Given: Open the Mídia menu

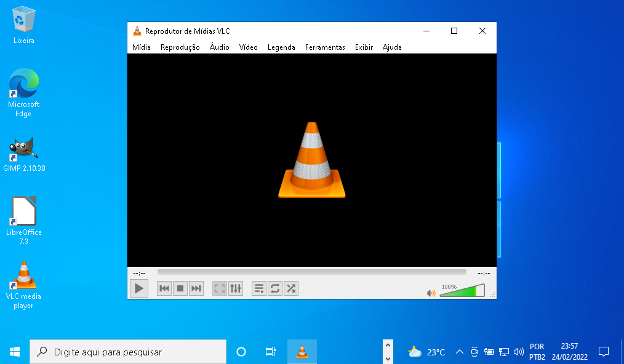Looking at the screenshot, I should pos(142,47).
